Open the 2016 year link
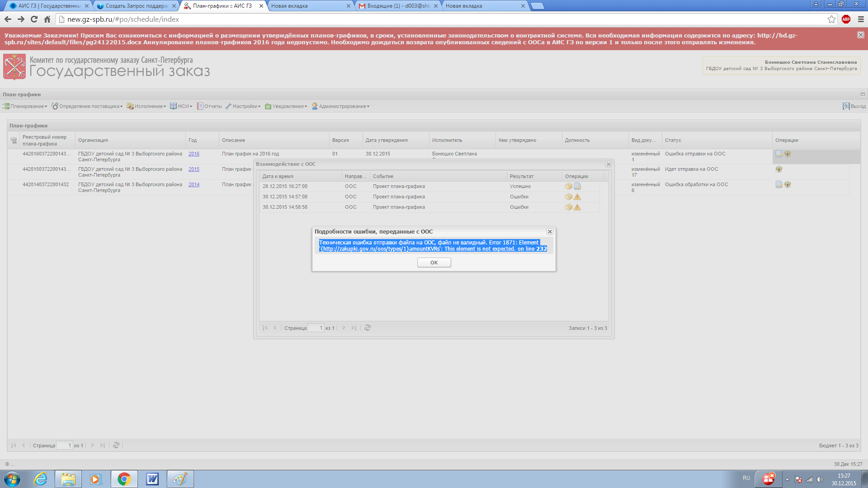 [x=193, y=154]
